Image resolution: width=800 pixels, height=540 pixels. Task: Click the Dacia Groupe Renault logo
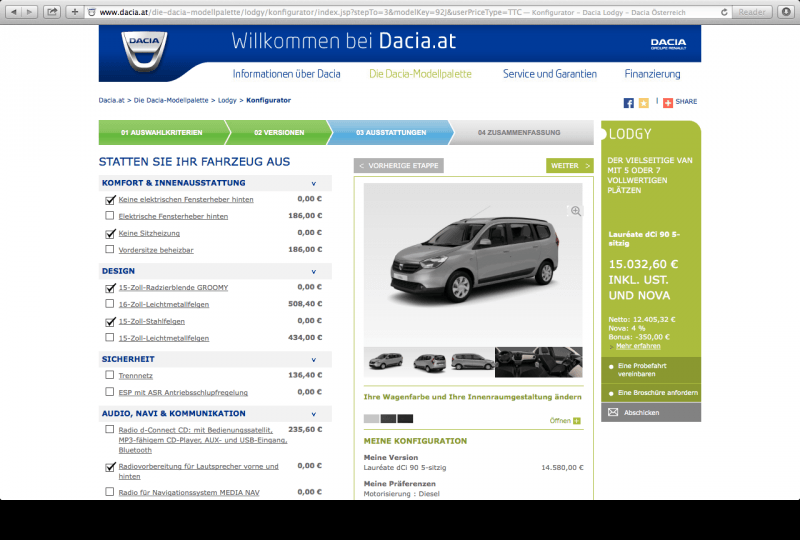point(668,44)
